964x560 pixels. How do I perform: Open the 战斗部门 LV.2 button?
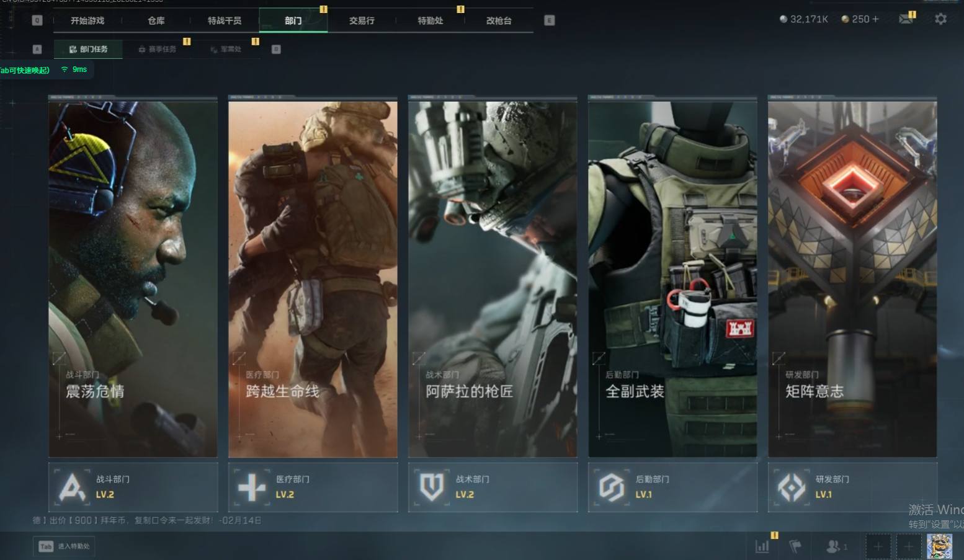coord(133,487)
